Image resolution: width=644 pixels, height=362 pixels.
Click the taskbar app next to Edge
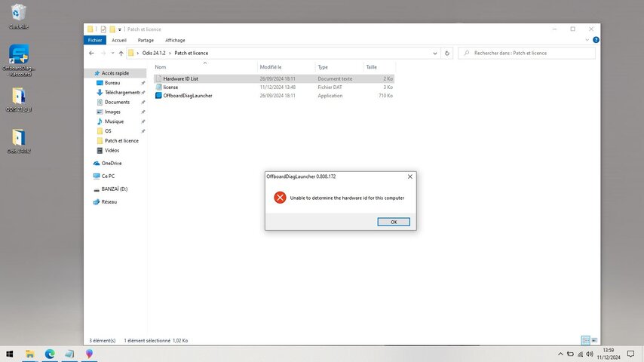(69, 354)
